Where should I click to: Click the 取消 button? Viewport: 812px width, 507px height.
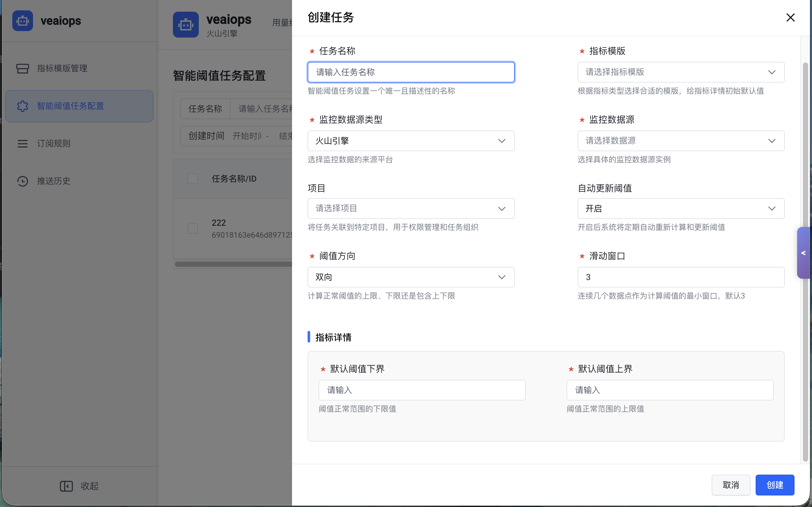pos(730,485)
